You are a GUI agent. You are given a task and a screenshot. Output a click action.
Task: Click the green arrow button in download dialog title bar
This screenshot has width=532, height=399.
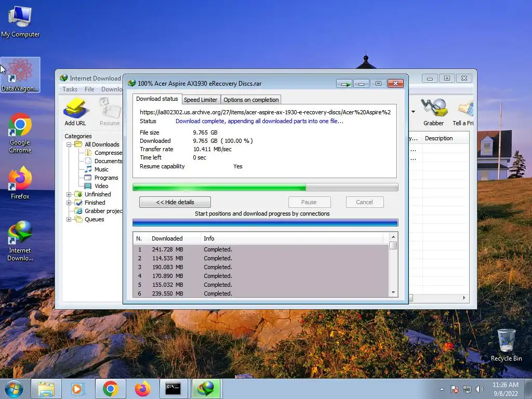[344, 84]
